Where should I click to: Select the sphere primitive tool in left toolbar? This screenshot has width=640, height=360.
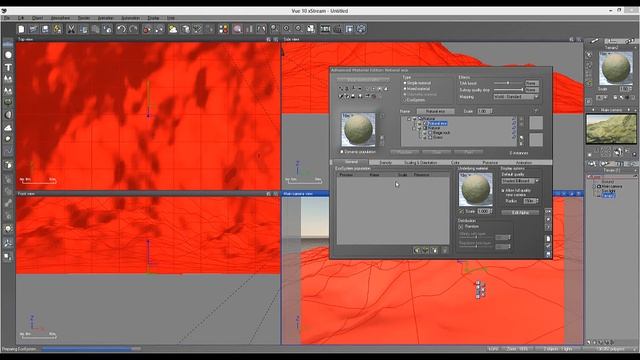tap(8, 55)
